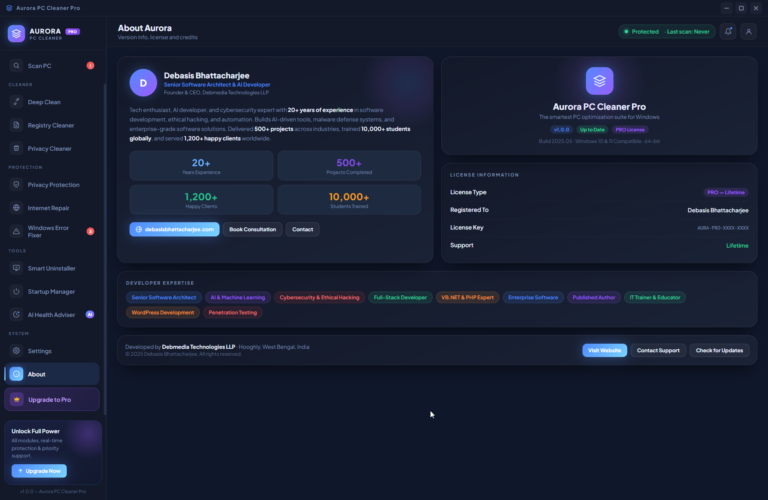Image resolution: width=768 pixels, height=500 pixels.
Task: Open the Smart Uninstaller tool
Action: [52, 268]
